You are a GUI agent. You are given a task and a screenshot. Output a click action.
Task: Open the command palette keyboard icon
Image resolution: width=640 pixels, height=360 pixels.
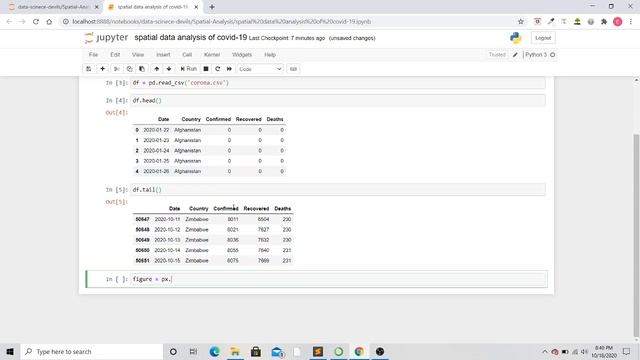click(x=293, y=69)
